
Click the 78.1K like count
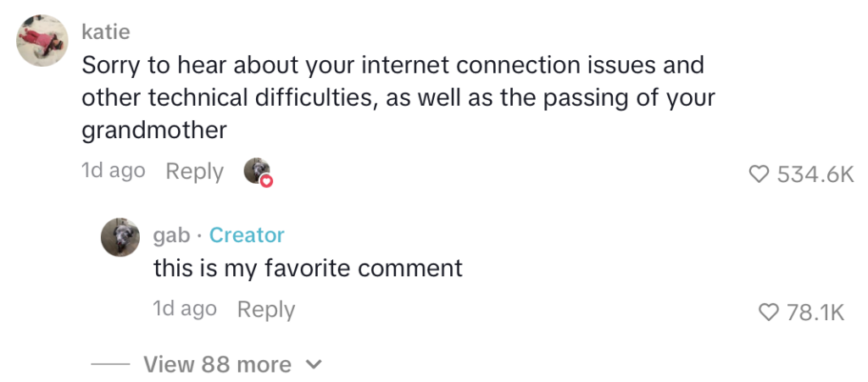click(815, 313)
